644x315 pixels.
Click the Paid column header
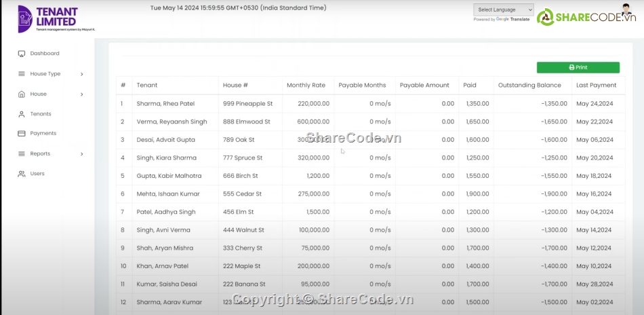click(470, 85)
